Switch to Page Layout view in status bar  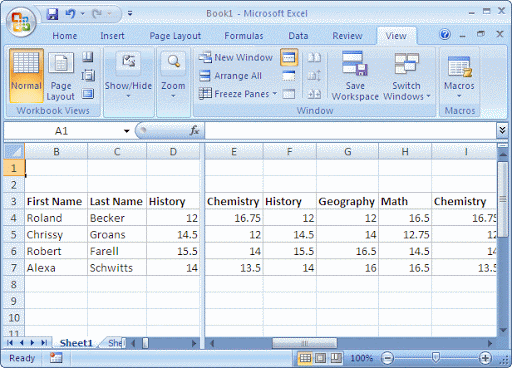(320, 358)
